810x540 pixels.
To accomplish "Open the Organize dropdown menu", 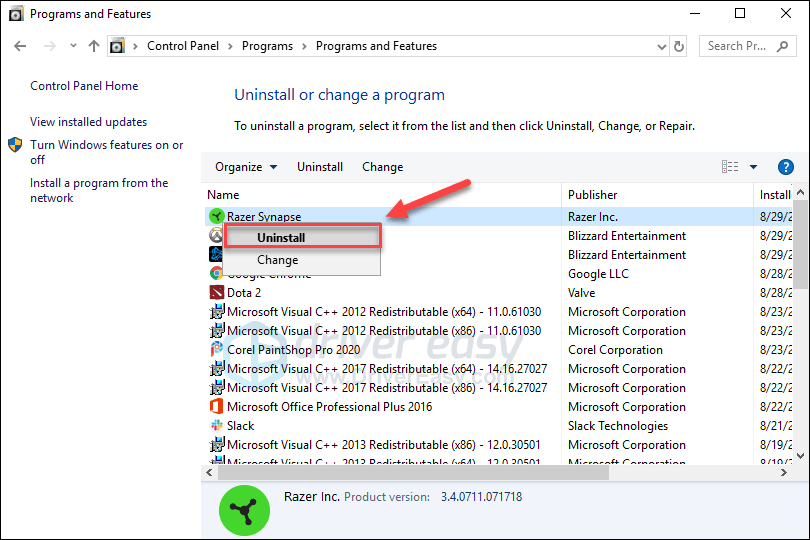I will 246,167.
